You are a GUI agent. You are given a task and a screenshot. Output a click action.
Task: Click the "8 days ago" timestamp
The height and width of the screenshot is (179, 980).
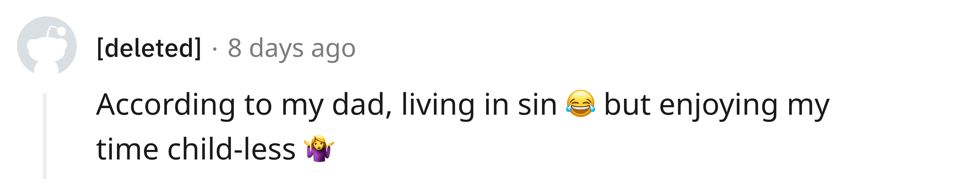coord(291,48)
